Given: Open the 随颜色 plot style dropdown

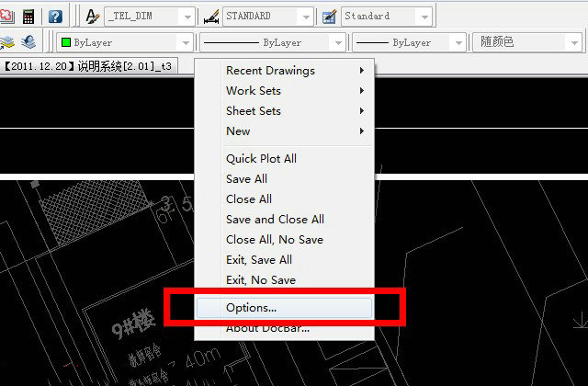Looking at the screenshot, I should tap(574, 42).
